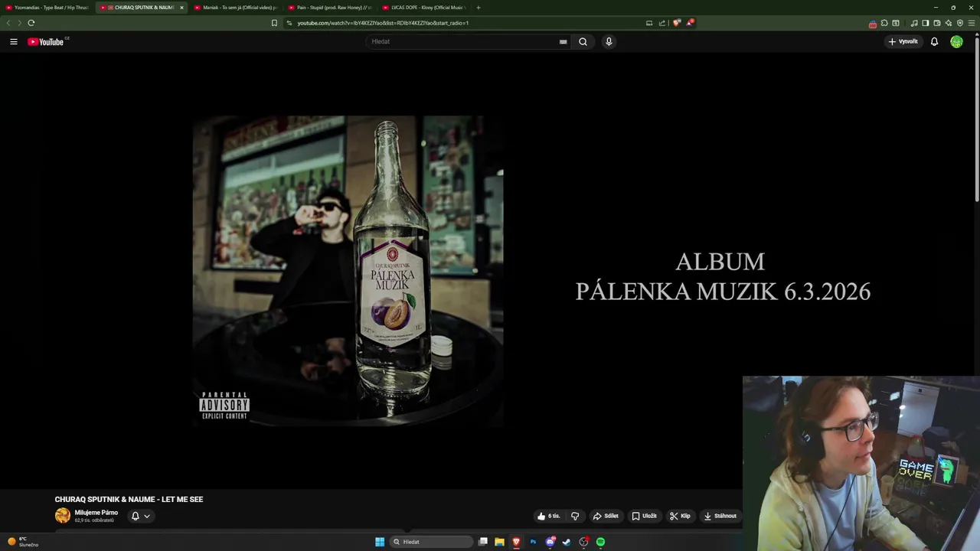
Task: Open the Milujeme Párno channel avatar
Action: [x=62, y=516]
